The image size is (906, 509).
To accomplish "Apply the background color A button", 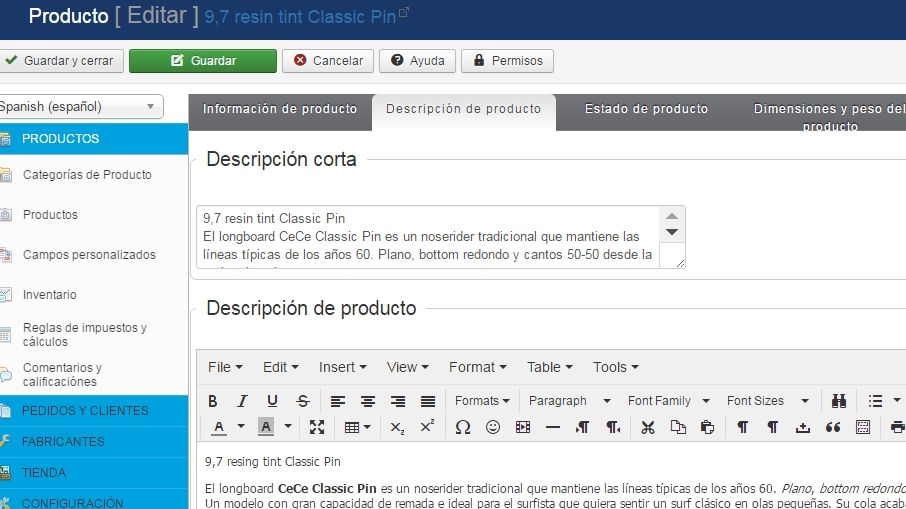I will click(266, 428).
